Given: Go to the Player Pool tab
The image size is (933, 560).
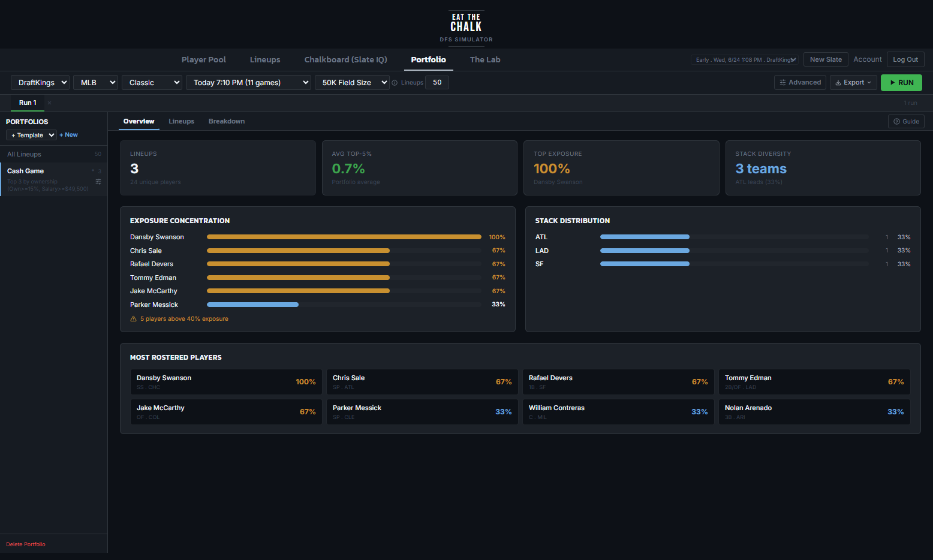Looking at the screenshot, I should point(204,60).
